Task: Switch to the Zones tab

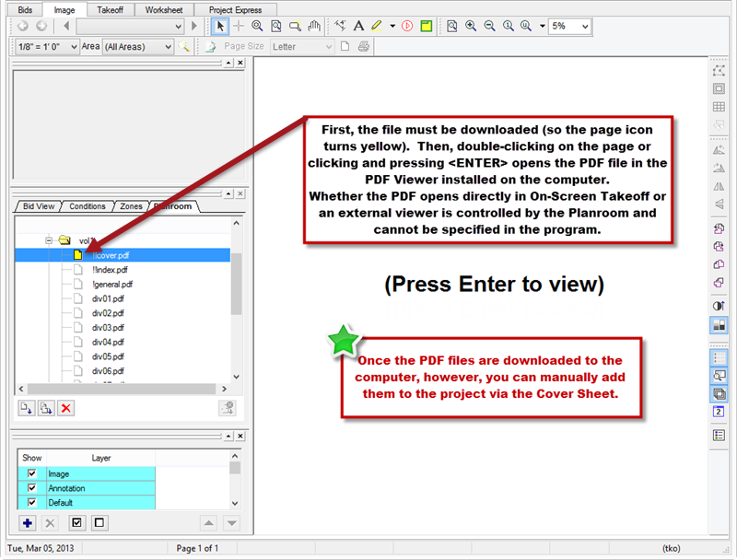Action: tap(131, 206)
